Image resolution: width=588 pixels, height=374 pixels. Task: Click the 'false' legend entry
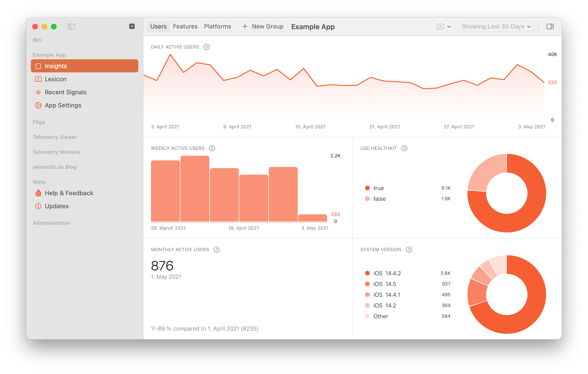(408, 199)
